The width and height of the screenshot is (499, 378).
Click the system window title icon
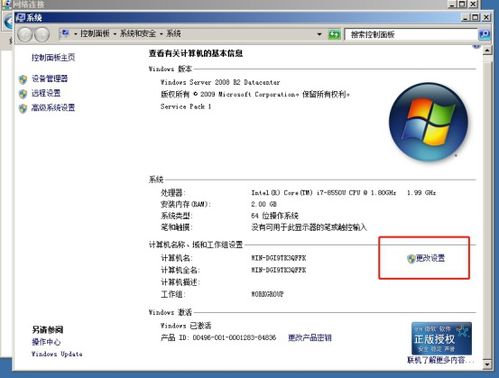[21, 17]
